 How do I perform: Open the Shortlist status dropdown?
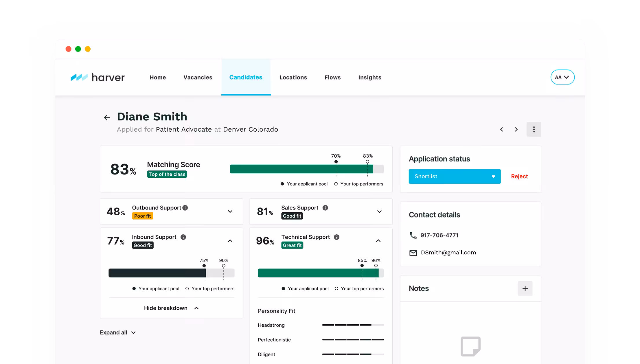pos(455,177)
